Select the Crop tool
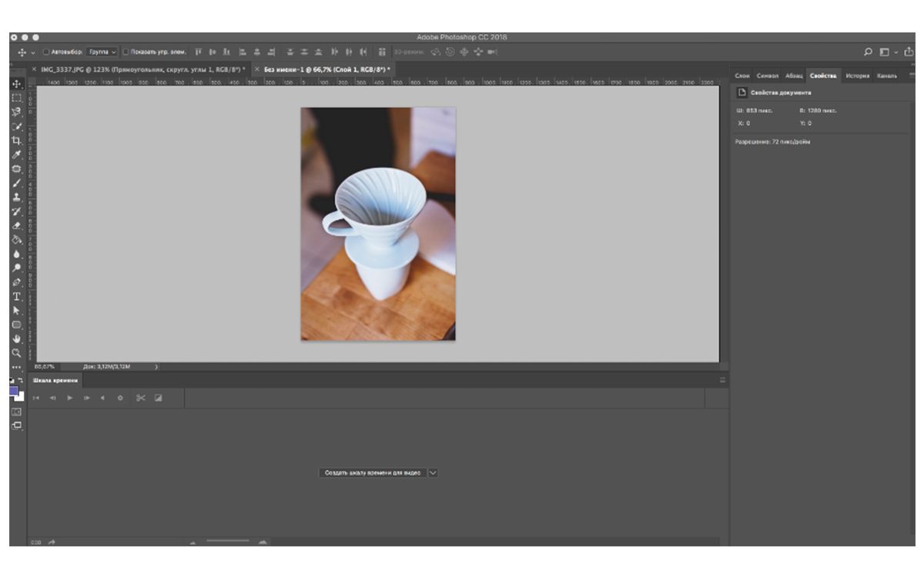 16,141
